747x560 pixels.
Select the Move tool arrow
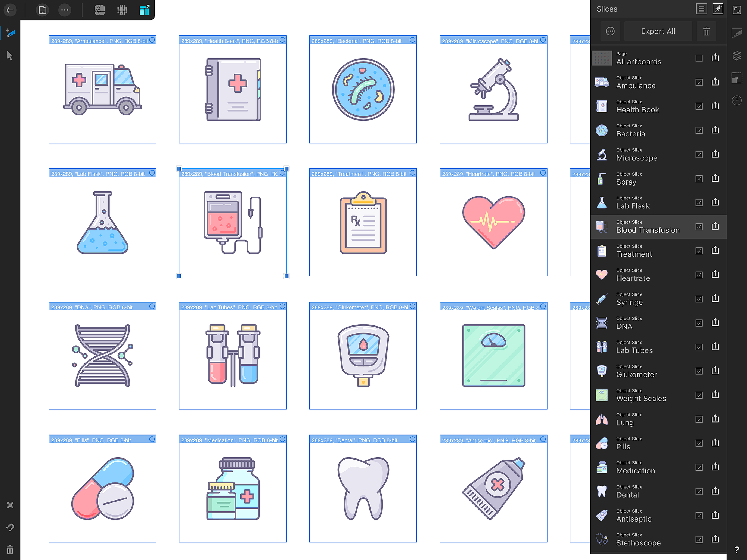10,56
